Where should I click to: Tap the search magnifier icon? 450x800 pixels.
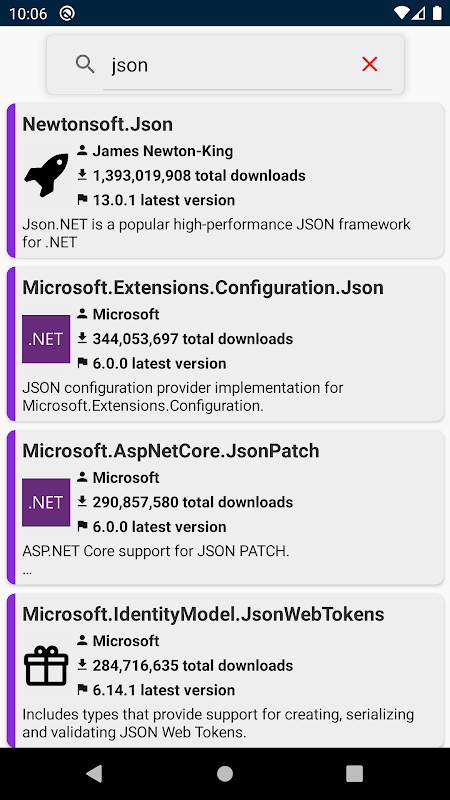tap(85, 64)
